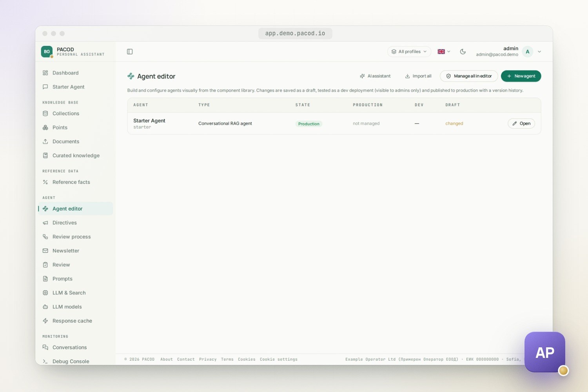The height and width of the screenshot is (392, 588).
Task: Click the admin avatar circle
Action: point(528,52)
